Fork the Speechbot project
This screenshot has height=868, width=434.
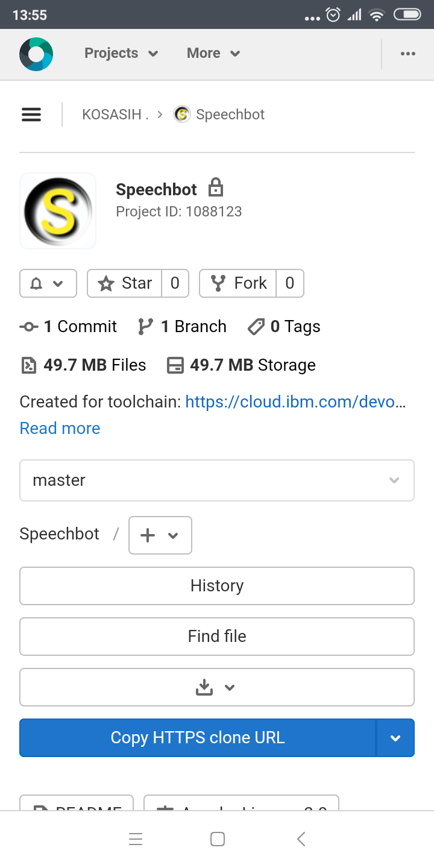pos(238,283)
